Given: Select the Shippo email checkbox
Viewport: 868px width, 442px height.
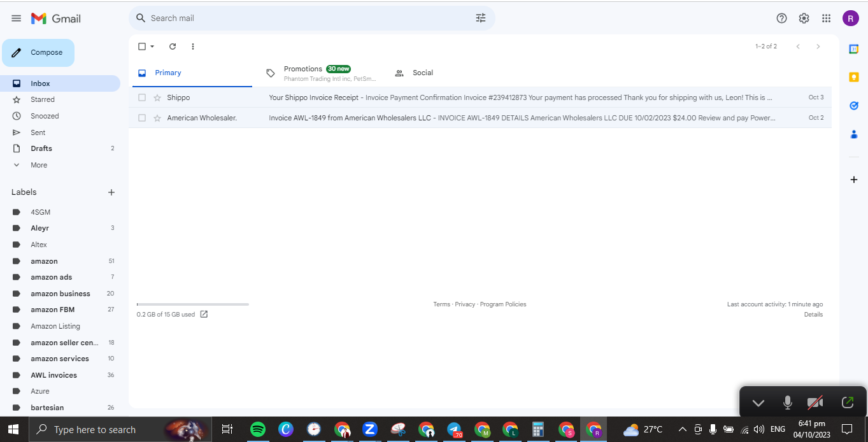Looking at the screenshot, I should 142,97.
